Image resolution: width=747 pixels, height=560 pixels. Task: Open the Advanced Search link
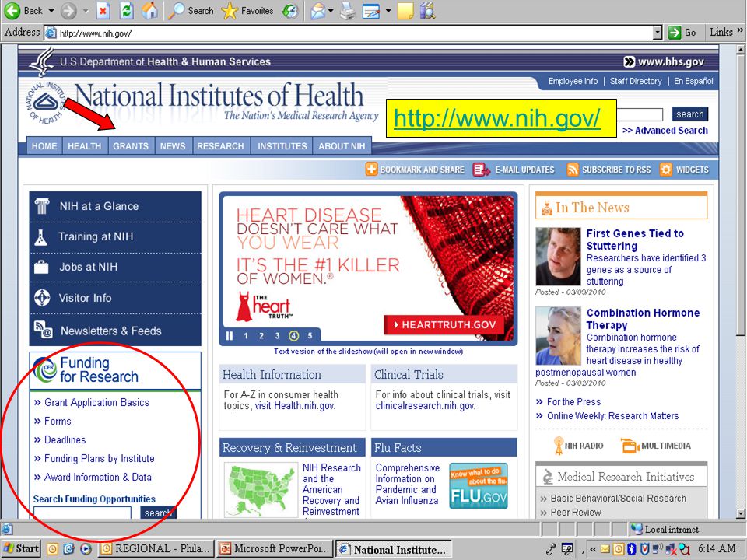pos(665,131)
